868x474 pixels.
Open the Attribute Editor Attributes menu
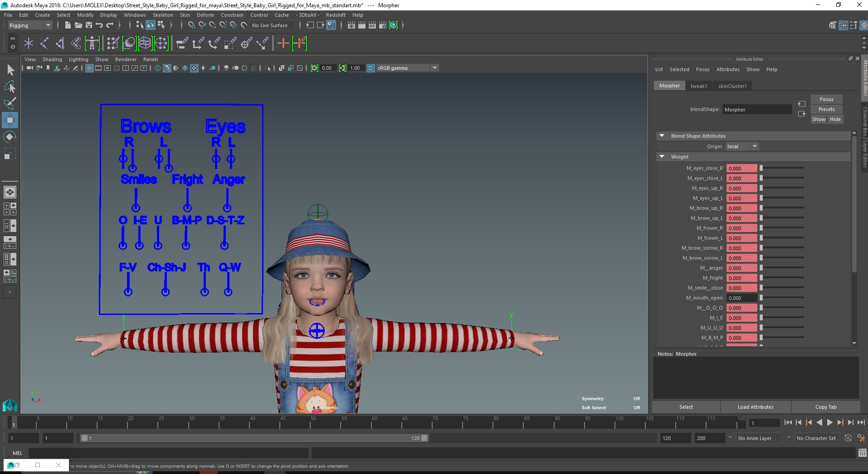click(x=728, y=69)
